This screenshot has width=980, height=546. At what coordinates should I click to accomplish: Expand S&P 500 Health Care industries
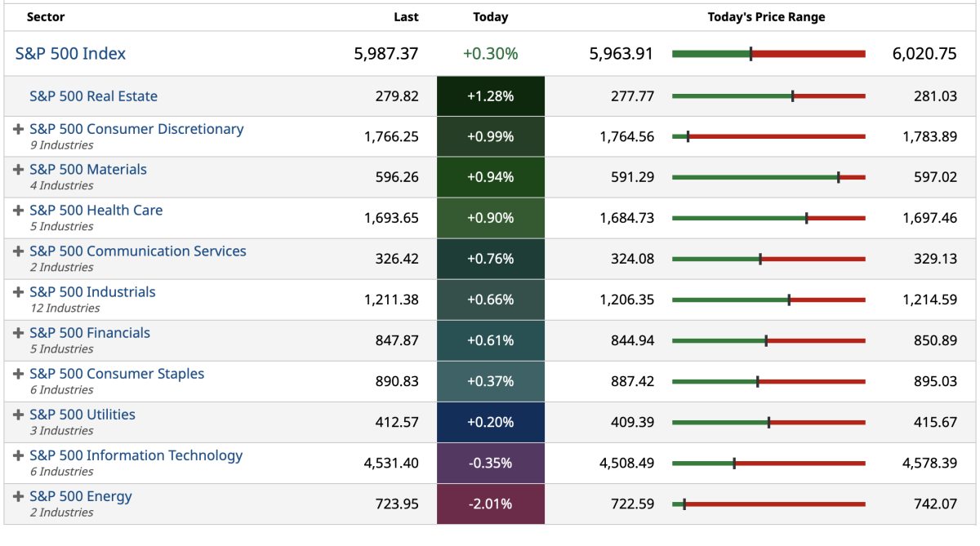19,211
